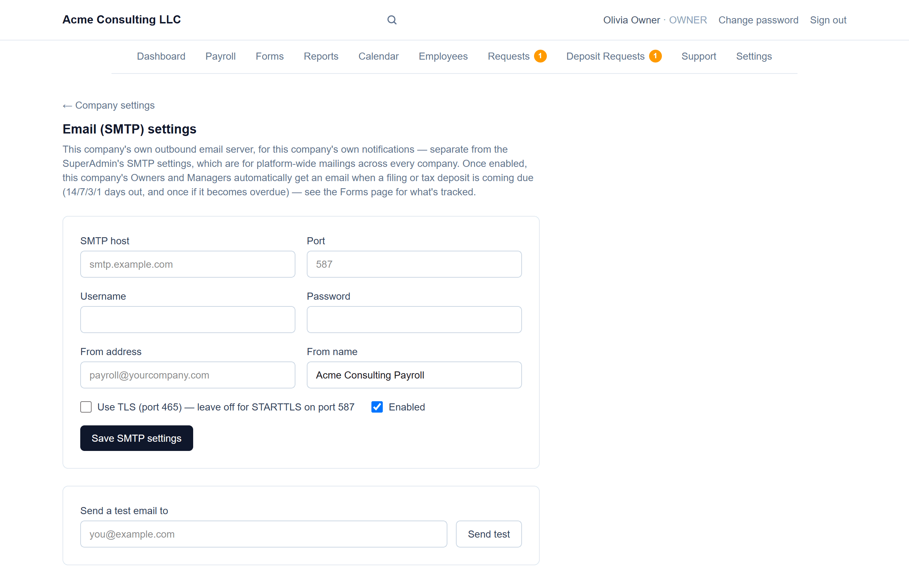Click the OWNER role label

pyautogui.click(x=687, y=20)
